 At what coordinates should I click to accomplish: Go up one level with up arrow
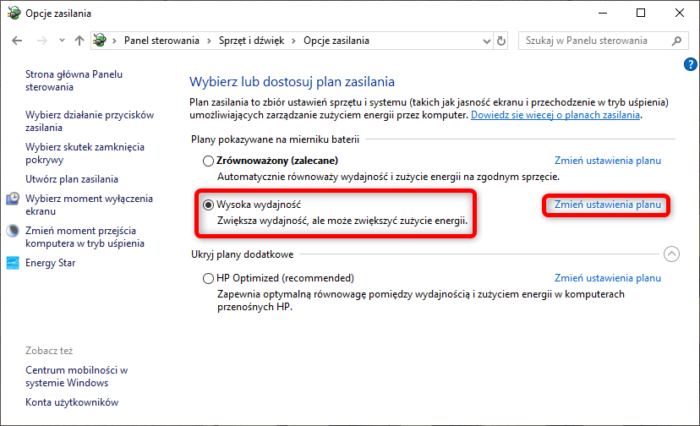pos(79,41)
